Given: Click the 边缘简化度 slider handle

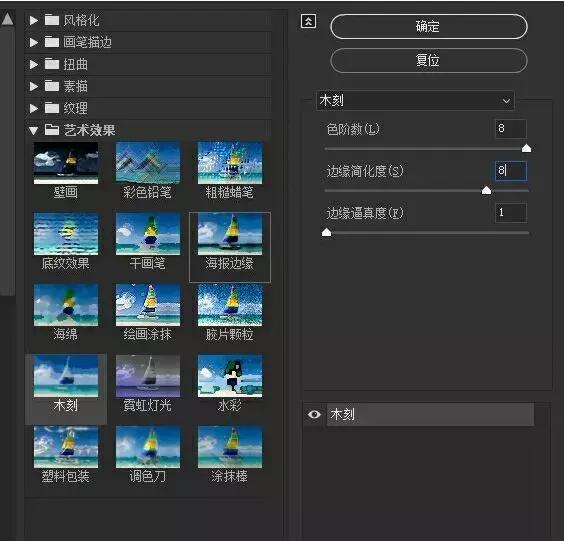Looking at the screenshot, I should [486, 190].
